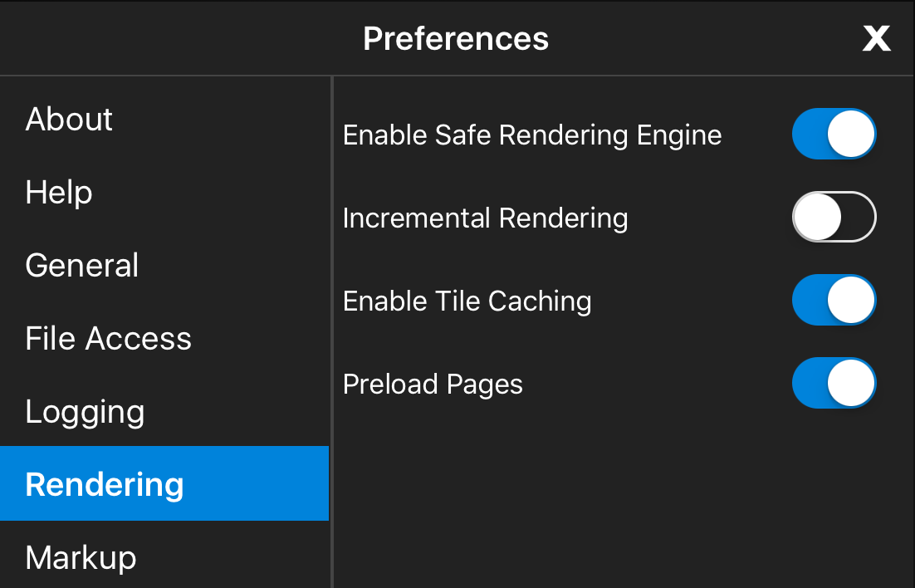Switch off Preload Pages
This screenshot has width=915, height=588.
pos(834,383)
